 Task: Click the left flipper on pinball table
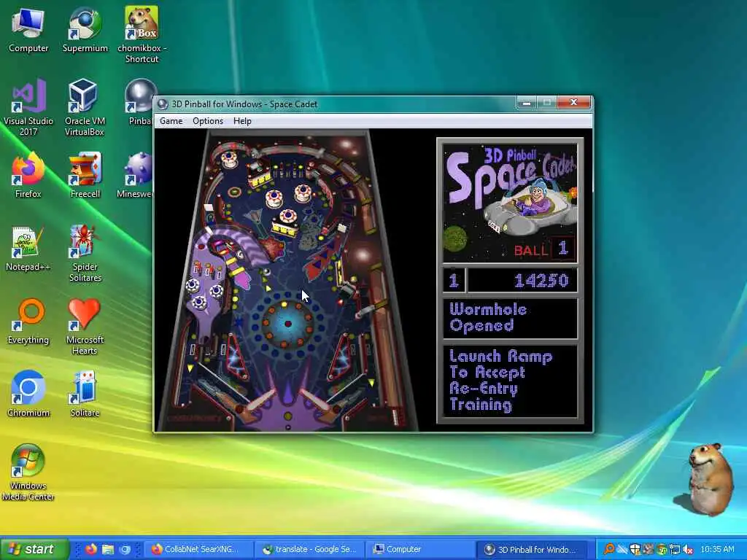click(x=259, y=400)
